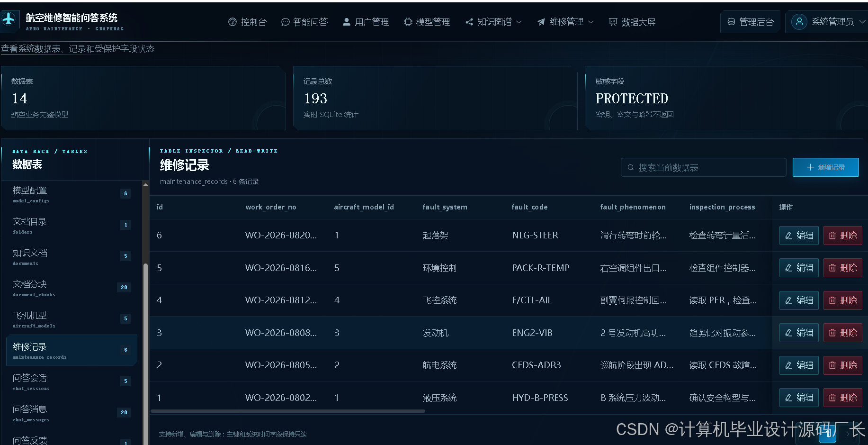Edit the PACK-R-TEMP record
Screen dimensions: 868x445
[x=799, y=268]
